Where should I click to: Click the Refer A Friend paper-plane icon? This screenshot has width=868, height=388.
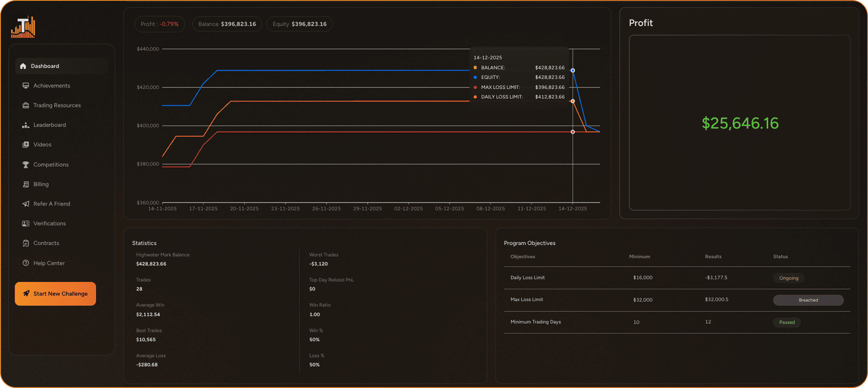(x=26, y=204)
